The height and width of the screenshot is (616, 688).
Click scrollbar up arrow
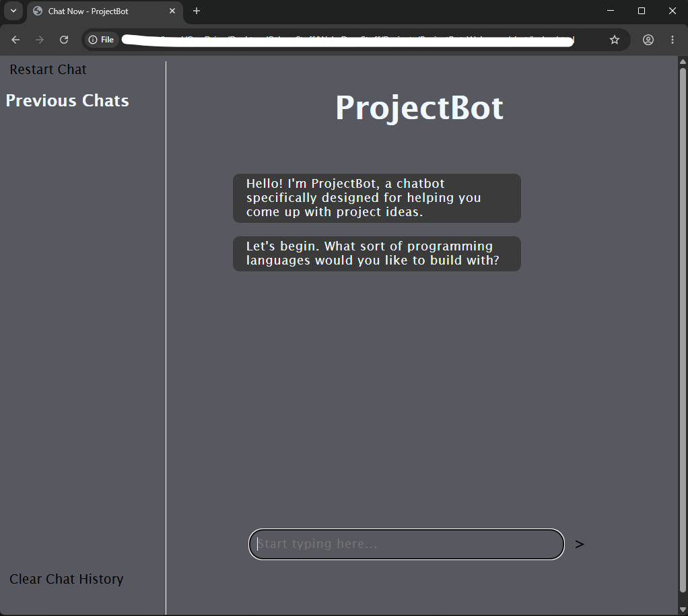683,61
